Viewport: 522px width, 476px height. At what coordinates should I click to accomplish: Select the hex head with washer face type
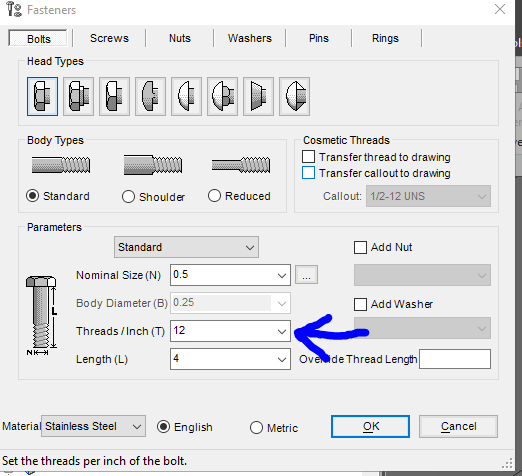(x=78, y=96)
